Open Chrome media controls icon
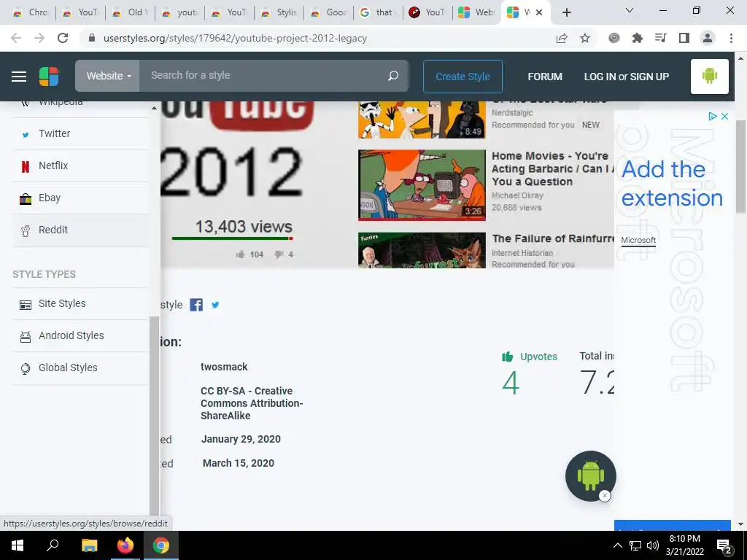Image resolution: width=747 pixels, height=560 pixels. [x=661, y=38]
